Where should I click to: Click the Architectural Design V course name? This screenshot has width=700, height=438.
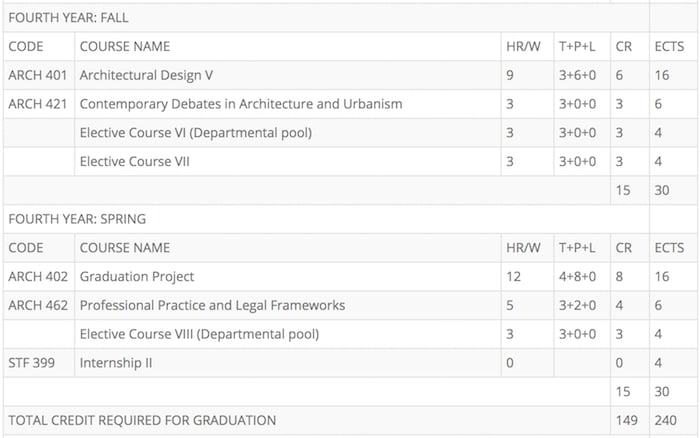click(x=146, y=75)
